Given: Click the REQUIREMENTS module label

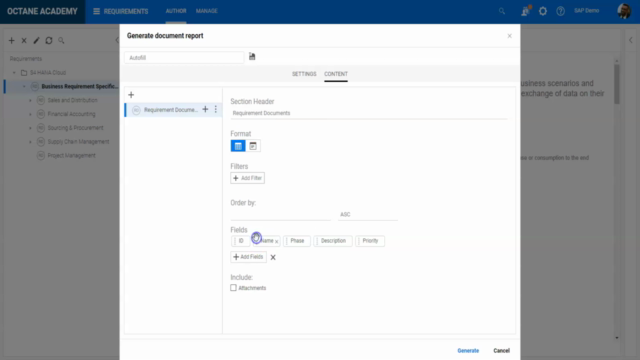Looking at the screenshot, I should pyautogui.click(x=126, y=11).
